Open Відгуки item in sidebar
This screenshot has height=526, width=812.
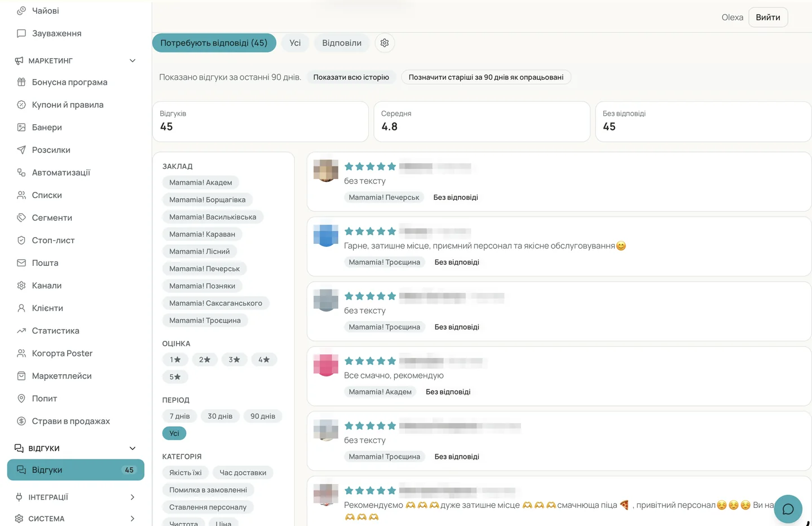tap(76, 470)
